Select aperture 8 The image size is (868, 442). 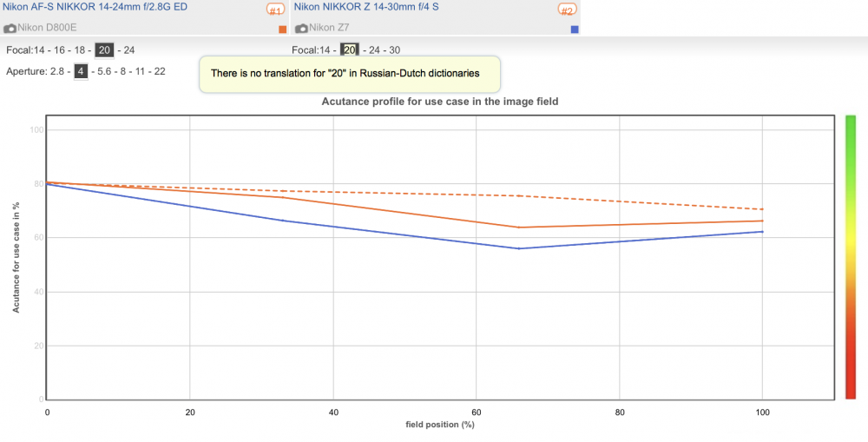(x=123, y=71)
